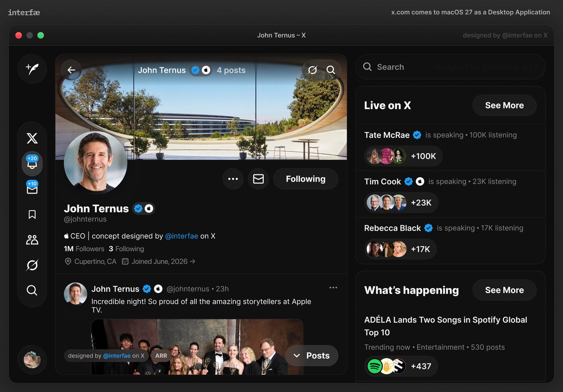Open Communities people icon in the sidebar
Screen dimensions: 563x392
coord(32,240)
